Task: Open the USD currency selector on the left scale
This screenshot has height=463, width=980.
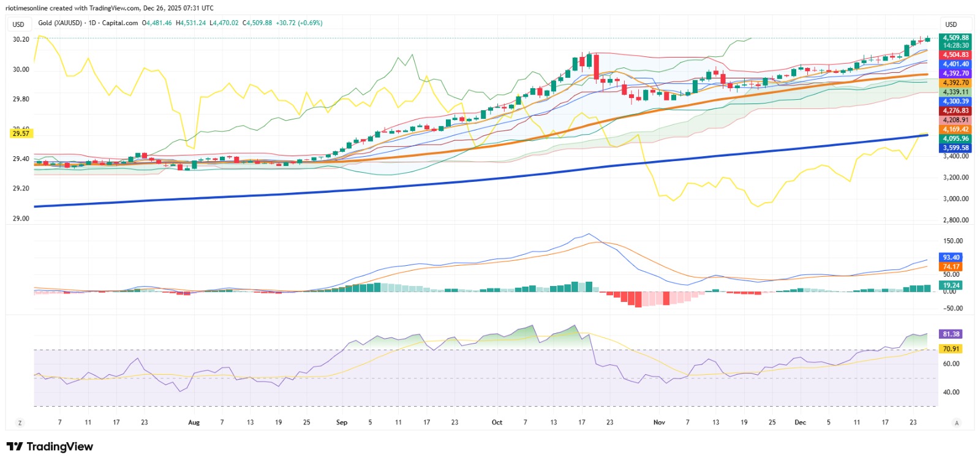Action: point(19,24)
